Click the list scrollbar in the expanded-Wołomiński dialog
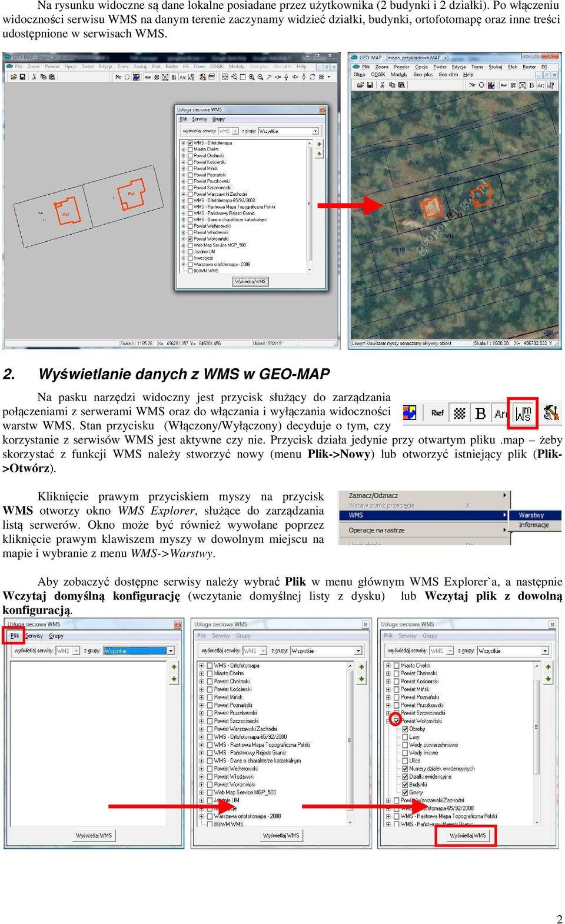The image size is (565, 924). click(x=537, y=743)
